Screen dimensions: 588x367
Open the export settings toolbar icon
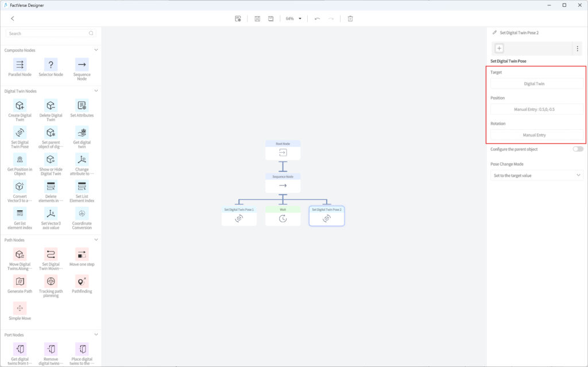(238, 19)
